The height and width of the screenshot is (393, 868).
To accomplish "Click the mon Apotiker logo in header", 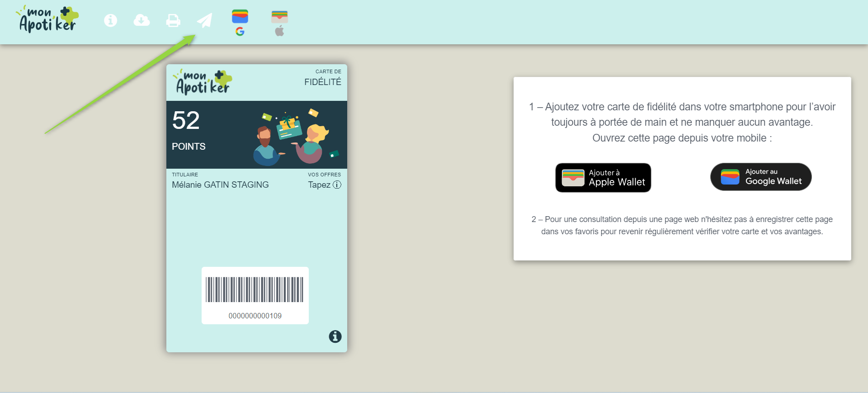I will 47,19.
